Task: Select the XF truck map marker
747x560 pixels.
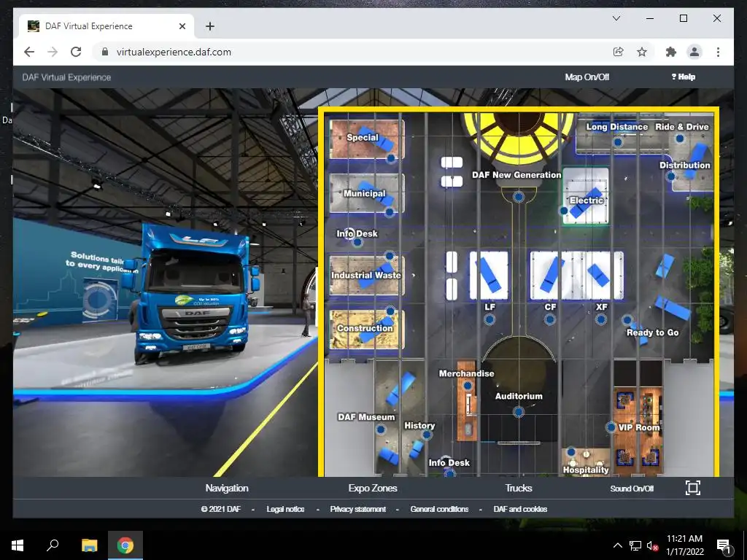Action: 601,319
